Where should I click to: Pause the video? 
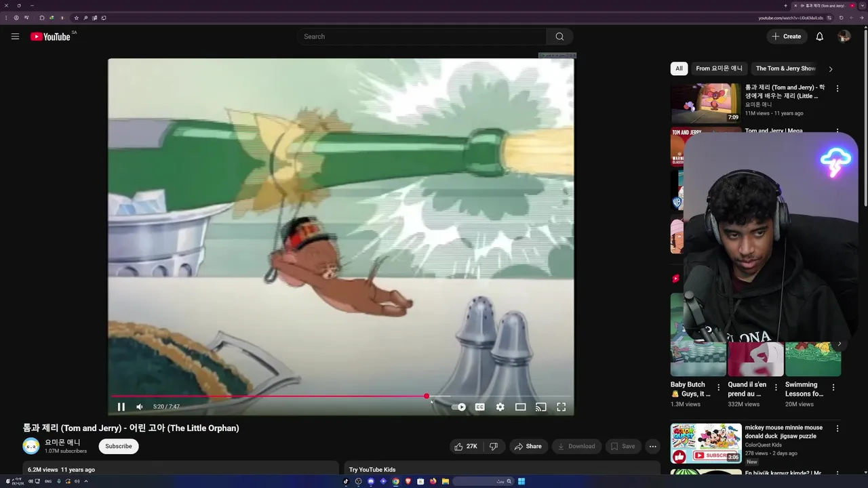coord(121,407)
